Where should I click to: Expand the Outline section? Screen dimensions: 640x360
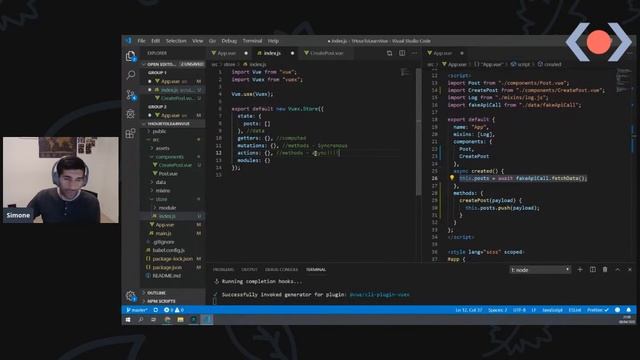(x=156, y=293)
